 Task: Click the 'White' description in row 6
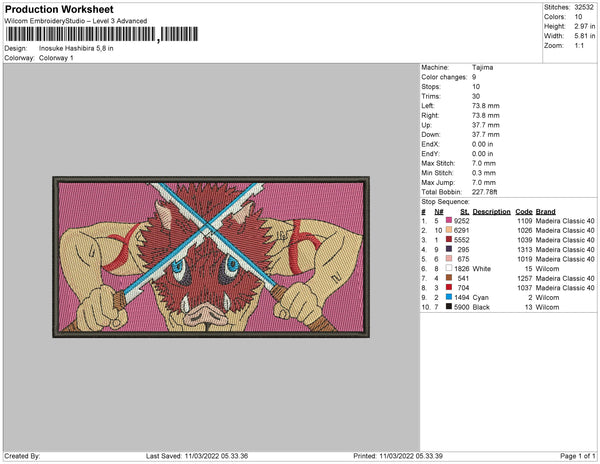click(x=481, y=269)
